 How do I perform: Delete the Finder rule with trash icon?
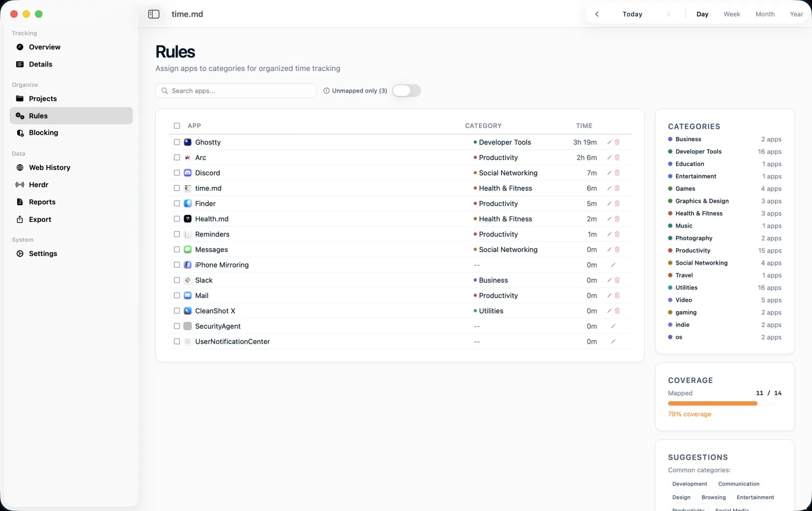click(x=617, y=203)
